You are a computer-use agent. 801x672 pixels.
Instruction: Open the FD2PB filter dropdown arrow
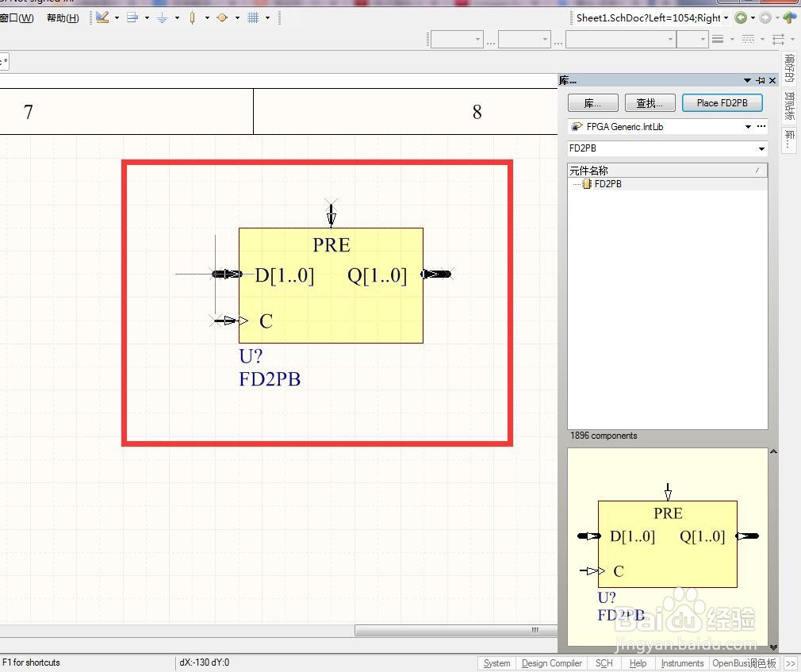pos(761,148)
